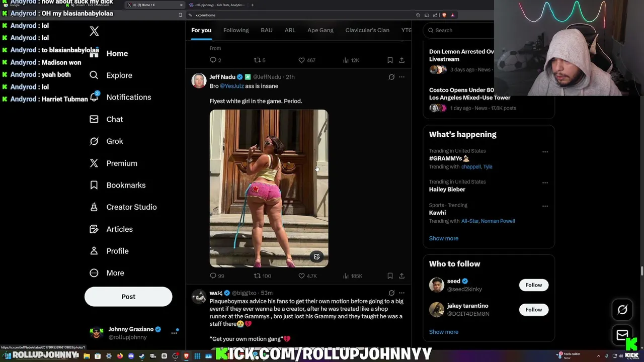644x362 pixels.
Task: Show more under Who to follow
Action: [x=443, y=332]
